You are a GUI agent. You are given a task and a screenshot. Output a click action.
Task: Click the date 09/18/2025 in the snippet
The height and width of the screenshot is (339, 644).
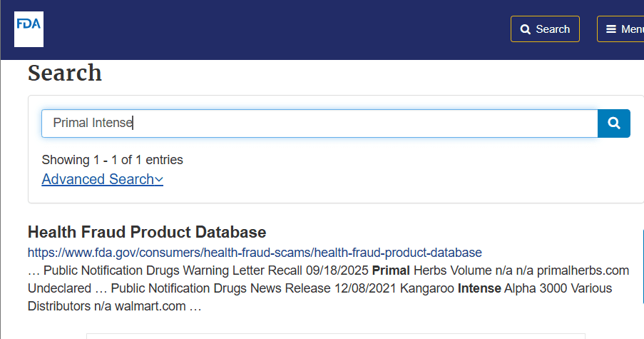[337, 270]
